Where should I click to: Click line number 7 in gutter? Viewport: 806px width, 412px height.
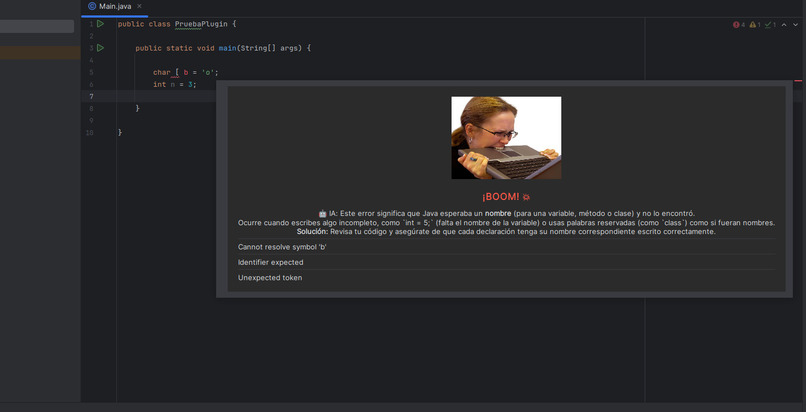click(91, 96)
